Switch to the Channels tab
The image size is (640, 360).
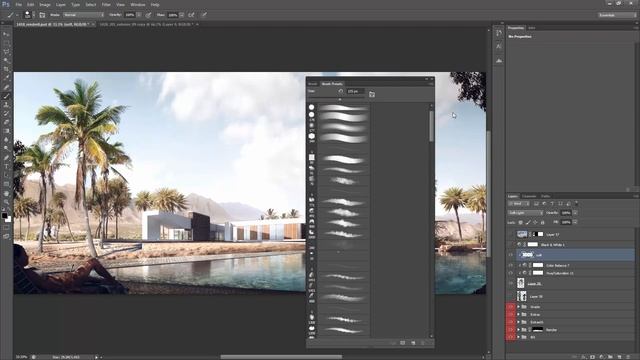tap(529, 196)
